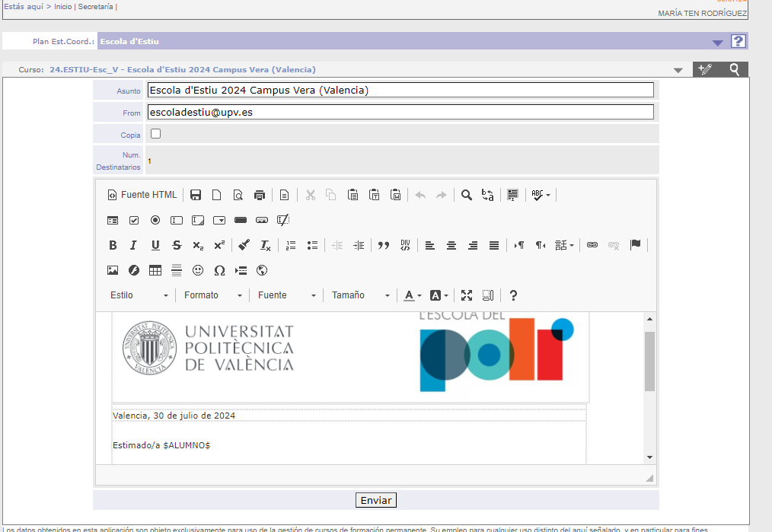Save the document using the floppy icon

click(x=196, y=195)
